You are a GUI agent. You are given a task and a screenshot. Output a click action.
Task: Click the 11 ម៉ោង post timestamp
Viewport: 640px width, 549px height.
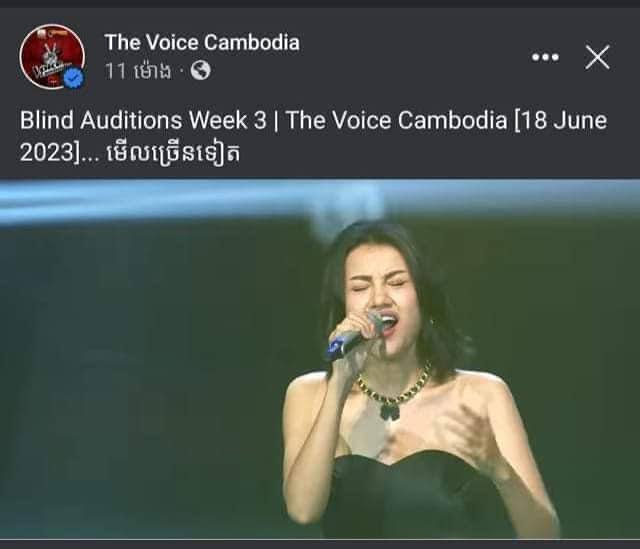coord(138,71)
